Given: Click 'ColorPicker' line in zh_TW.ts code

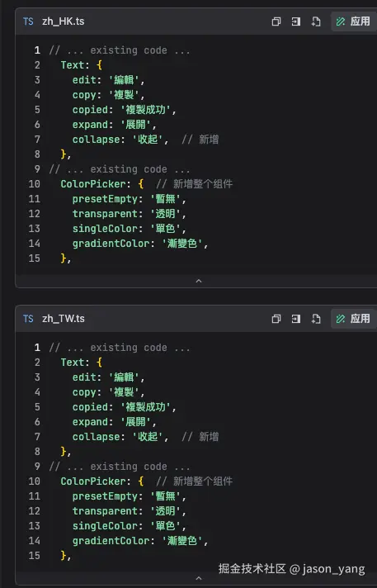Looking at the screenshot, I should point(147,481).
